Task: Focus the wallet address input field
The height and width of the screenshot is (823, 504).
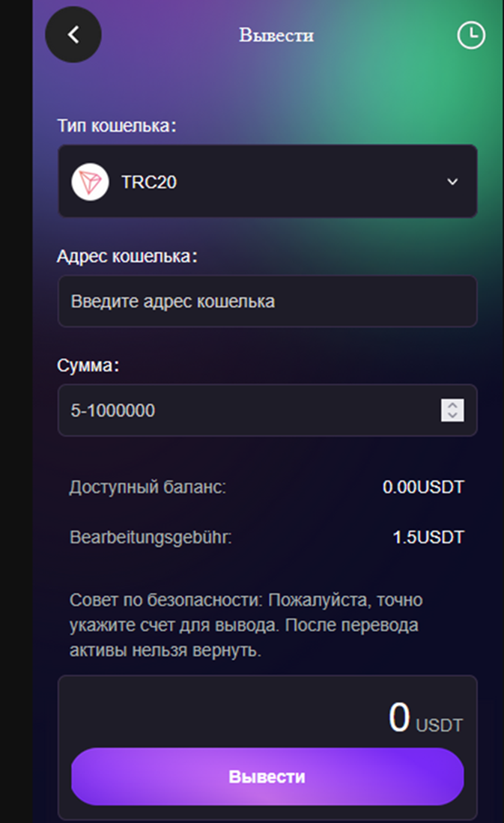Action: pos(267,302)
